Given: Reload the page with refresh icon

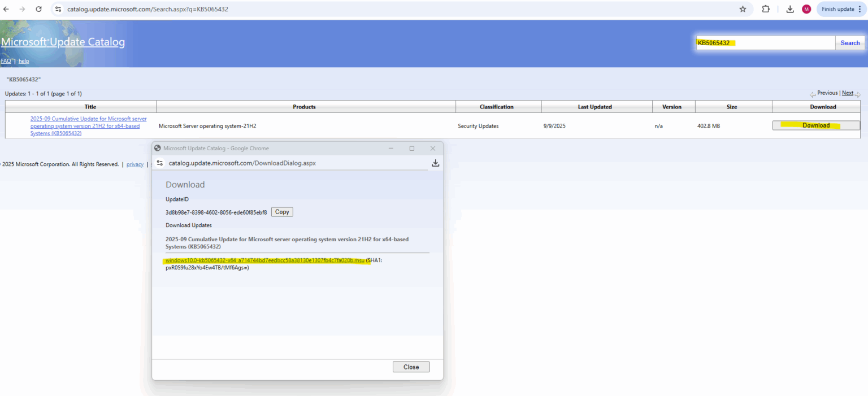Looking at the screenshot, I should [38, 9].
